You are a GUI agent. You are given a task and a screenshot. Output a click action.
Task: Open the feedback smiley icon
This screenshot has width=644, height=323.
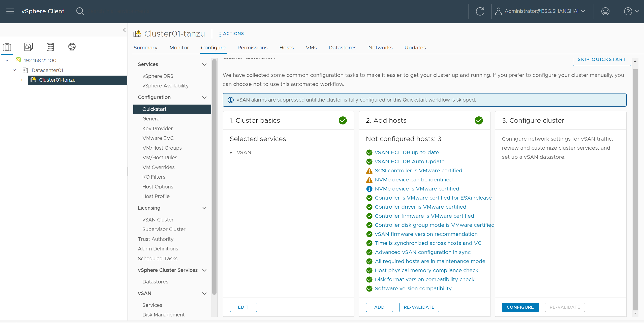point(605,11)
